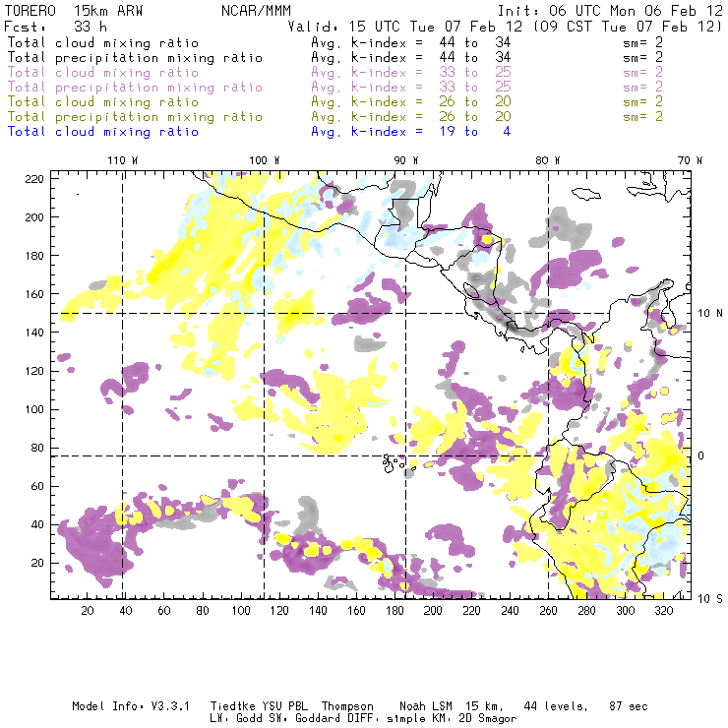Image resolution: width=728 pixels, height=728 pixels.
Task: Click "sm= 2" in the olive precipitation mixing ratio row
Action: pos(643,116)
